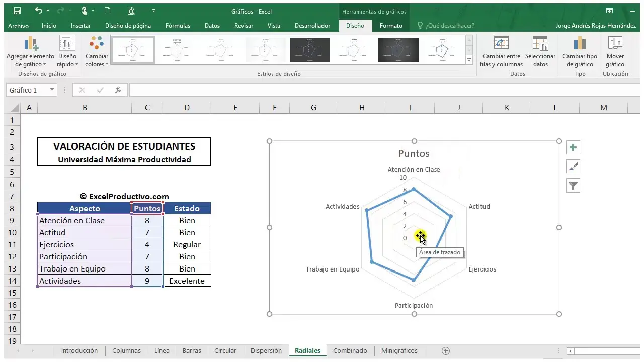The image size is (644, 362).
Task: Open chart styles paintbrush button
Action: pyautogui.click(x=573, y=166)
